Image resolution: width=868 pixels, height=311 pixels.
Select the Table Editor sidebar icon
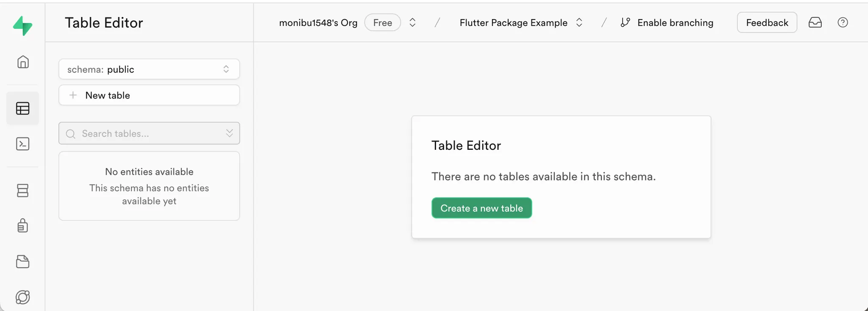pos(23,109)
